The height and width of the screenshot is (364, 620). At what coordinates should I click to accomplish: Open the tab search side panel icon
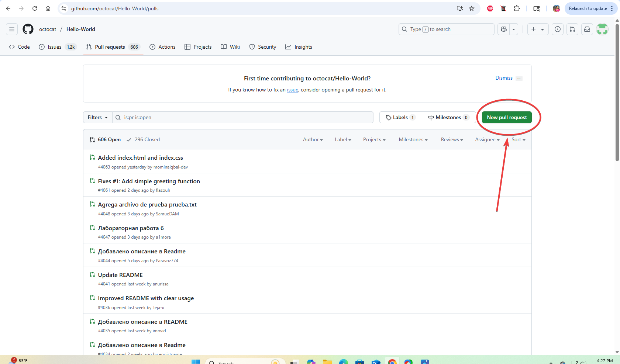coord(537,8)
